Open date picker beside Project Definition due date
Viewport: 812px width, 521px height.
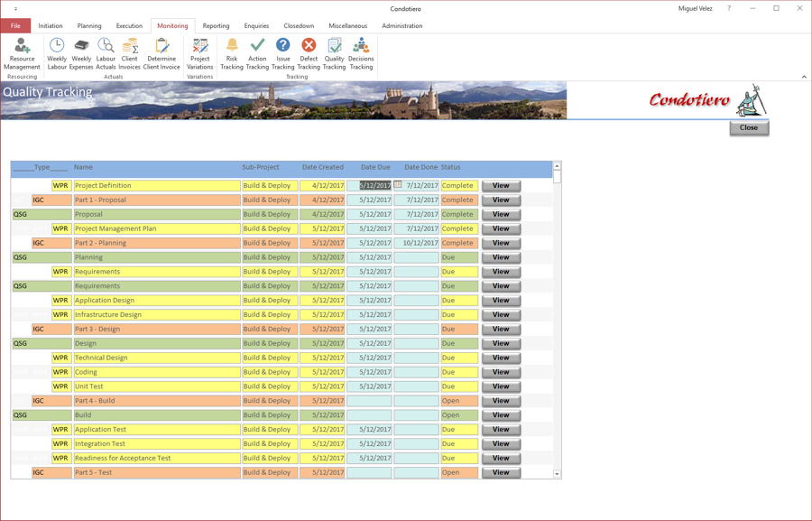[x=398, y=184]
